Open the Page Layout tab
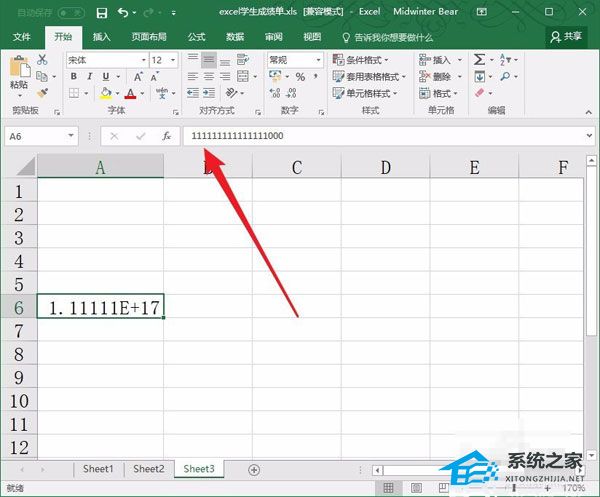Image resolution: width=600 pixels, height=497 pixels. pyautogui.click(x=149, y=37)
